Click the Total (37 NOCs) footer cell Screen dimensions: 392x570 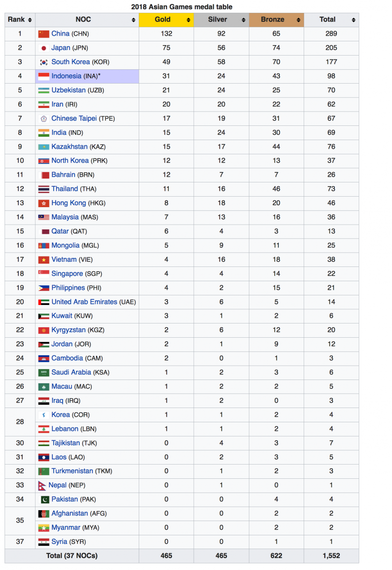tap(72, 556)
